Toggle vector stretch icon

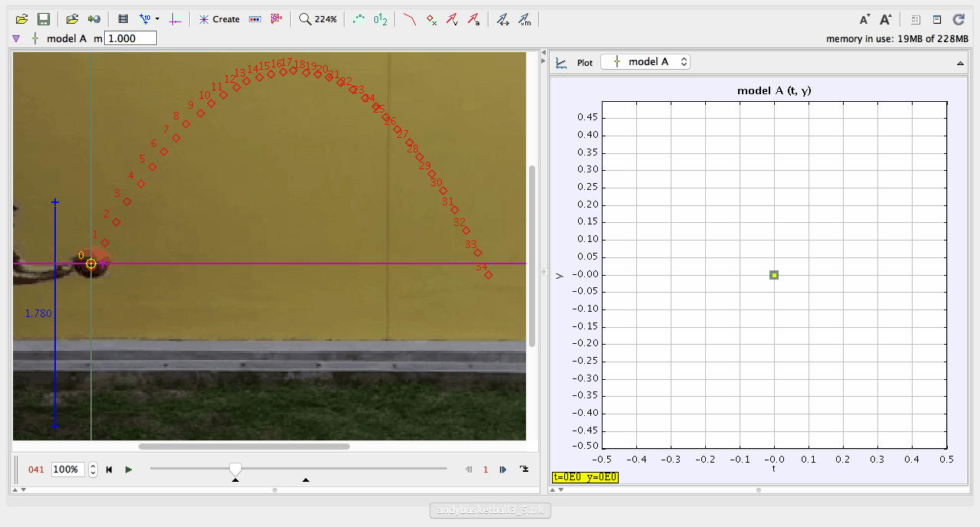pyautogui.click(x=503, y=19)
